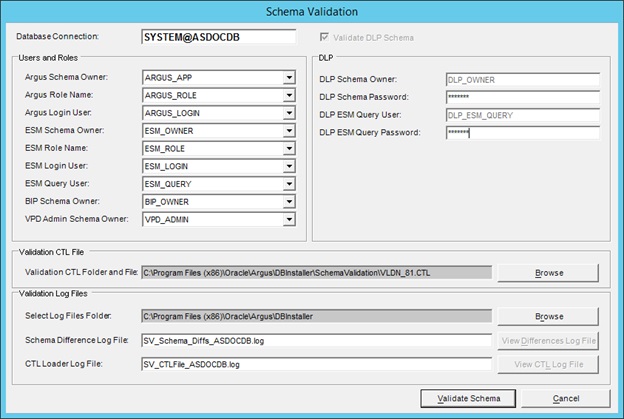Click the Database Connection label
Screen dimensions: 624x419
click(57, 36)
